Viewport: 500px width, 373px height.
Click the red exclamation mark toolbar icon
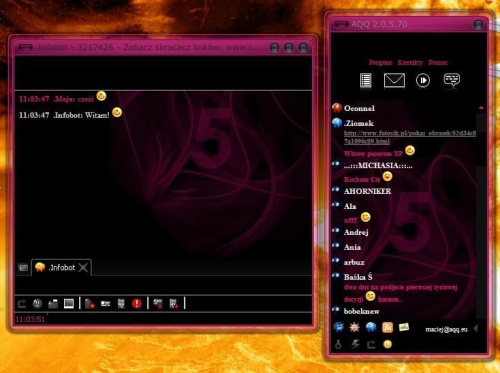[x=137, y=303]
